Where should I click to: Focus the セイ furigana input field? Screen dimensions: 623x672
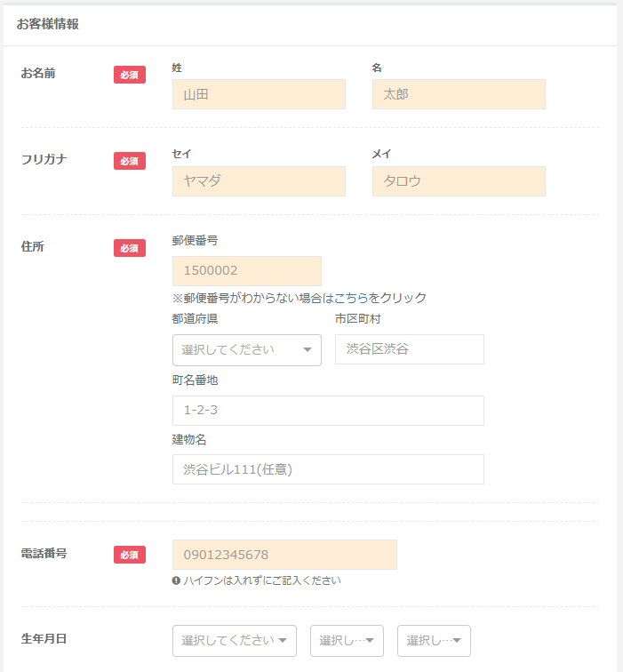(259, 181)
